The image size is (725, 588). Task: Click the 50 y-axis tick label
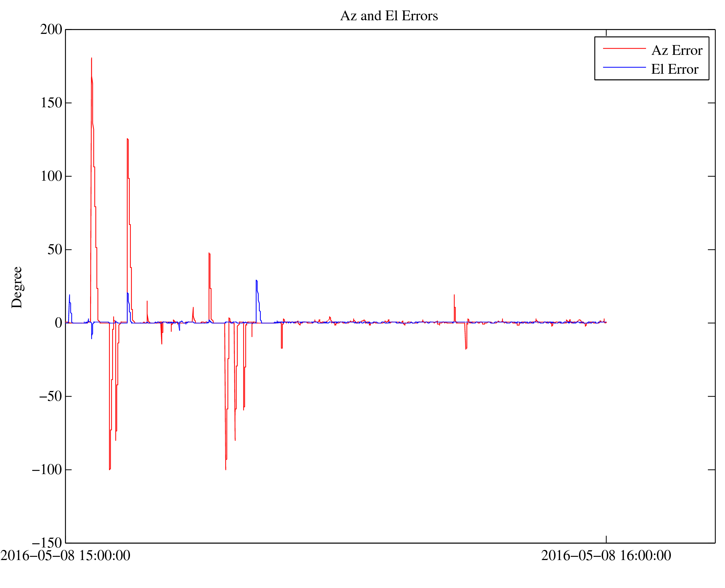pos(55,249)
